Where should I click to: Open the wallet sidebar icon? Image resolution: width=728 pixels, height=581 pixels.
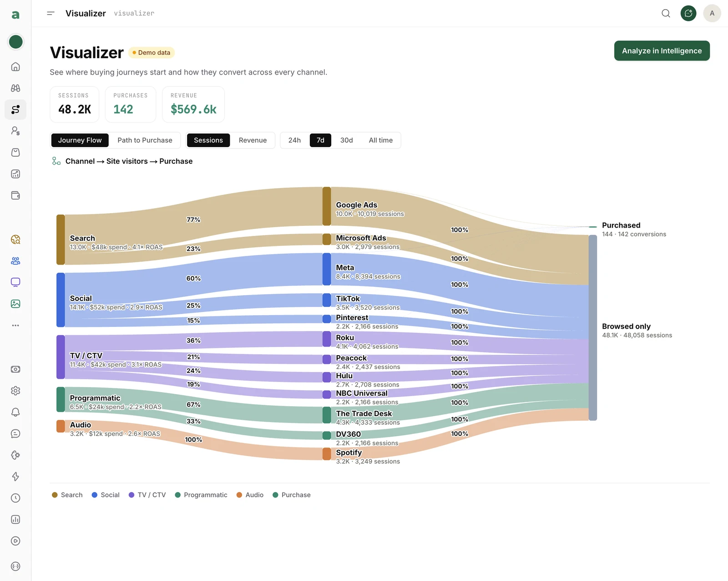point(15,195)
